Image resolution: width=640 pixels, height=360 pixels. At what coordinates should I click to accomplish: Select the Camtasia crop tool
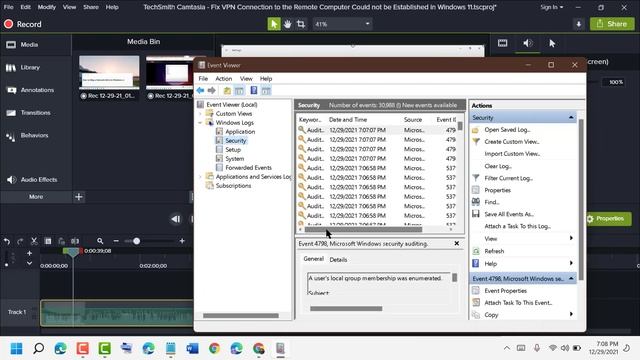pyautogui.click(x=301, y=24)
